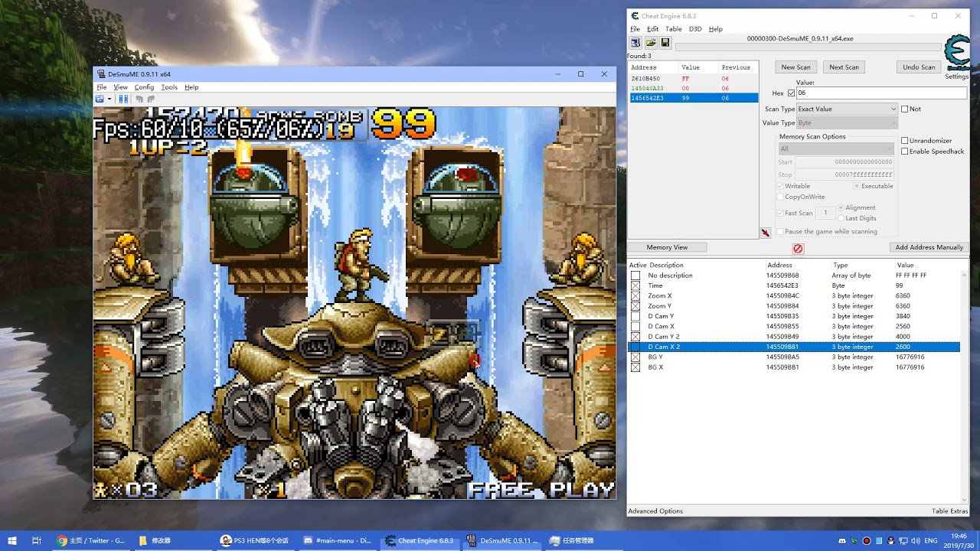Click the Undo Scan button
Screen dimensions: 980x551
[x=918, y=67]
